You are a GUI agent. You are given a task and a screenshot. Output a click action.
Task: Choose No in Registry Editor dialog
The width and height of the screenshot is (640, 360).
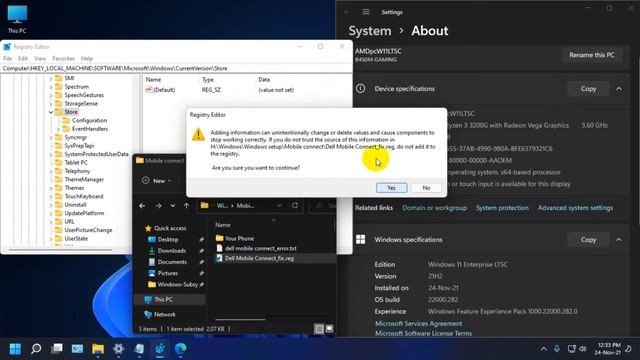(x=426, y=188)
